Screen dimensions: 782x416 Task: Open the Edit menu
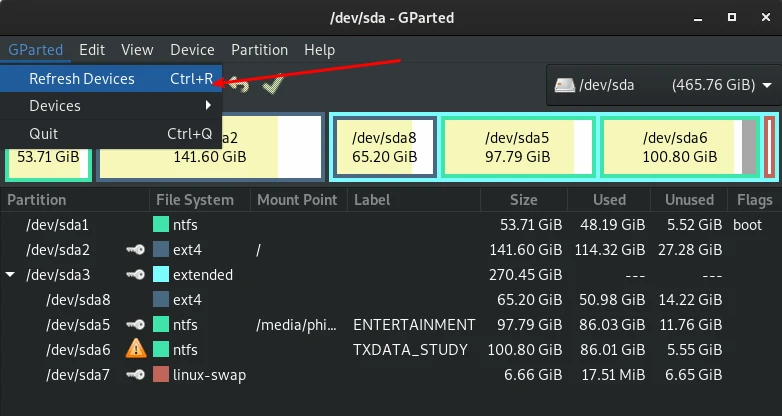92,50
